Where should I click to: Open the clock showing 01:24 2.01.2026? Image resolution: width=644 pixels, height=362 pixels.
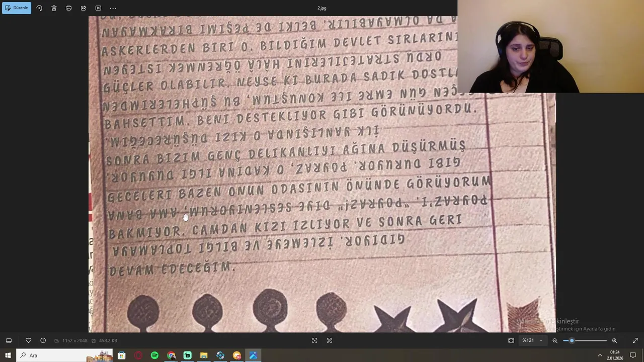pyautogui.click(x=615, y=355)
